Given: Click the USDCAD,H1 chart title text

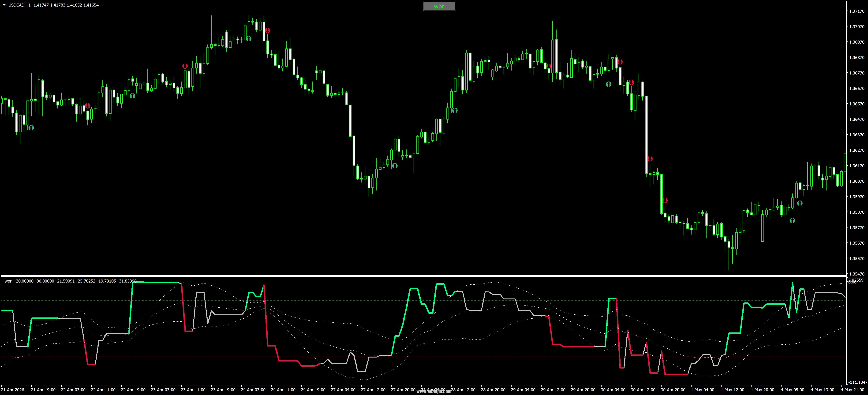Looking at the screenshot, I should pyautogui.click(x=19, y=5).
